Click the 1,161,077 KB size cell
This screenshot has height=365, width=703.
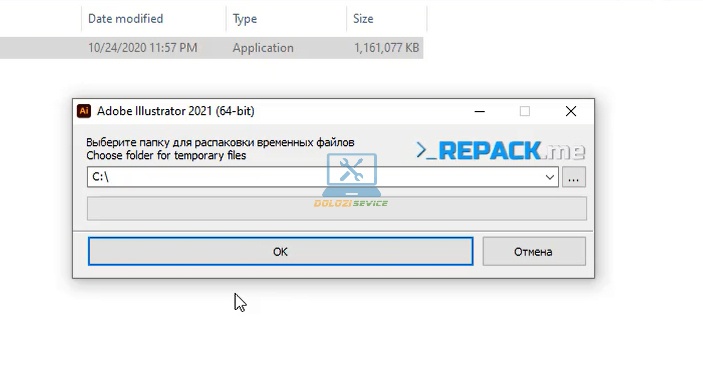(386, 48)
